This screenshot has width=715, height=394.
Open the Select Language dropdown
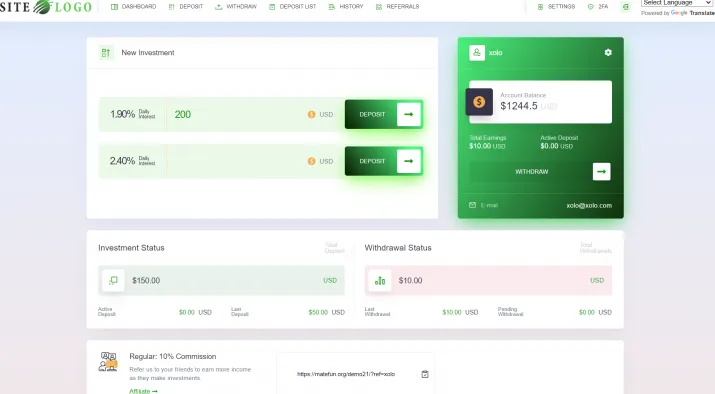click(677, 3)
